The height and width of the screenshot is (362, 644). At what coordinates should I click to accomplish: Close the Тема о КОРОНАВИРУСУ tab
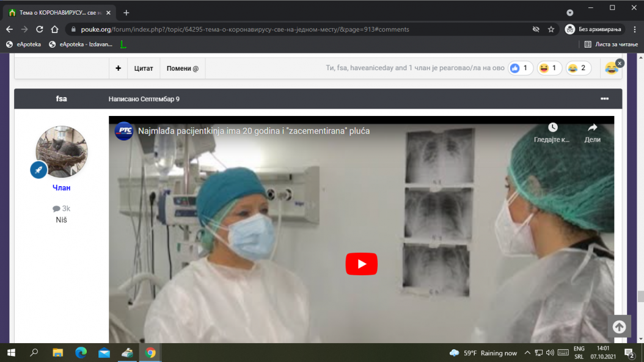tap(108, 13)
